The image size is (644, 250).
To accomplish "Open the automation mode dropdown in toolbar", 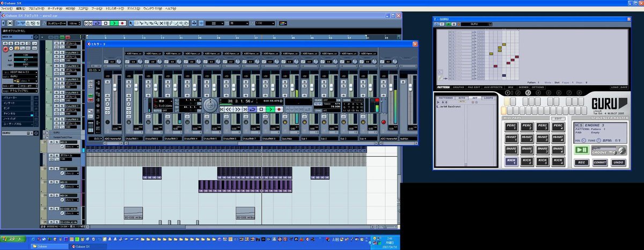I will (x=56, y=23).
